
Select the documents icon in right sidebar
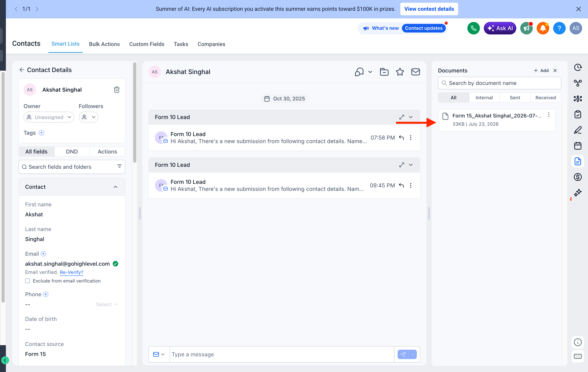click(577, 161)
